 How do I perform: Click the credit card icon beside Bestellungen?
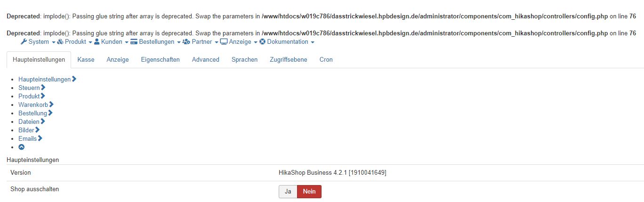134,42
